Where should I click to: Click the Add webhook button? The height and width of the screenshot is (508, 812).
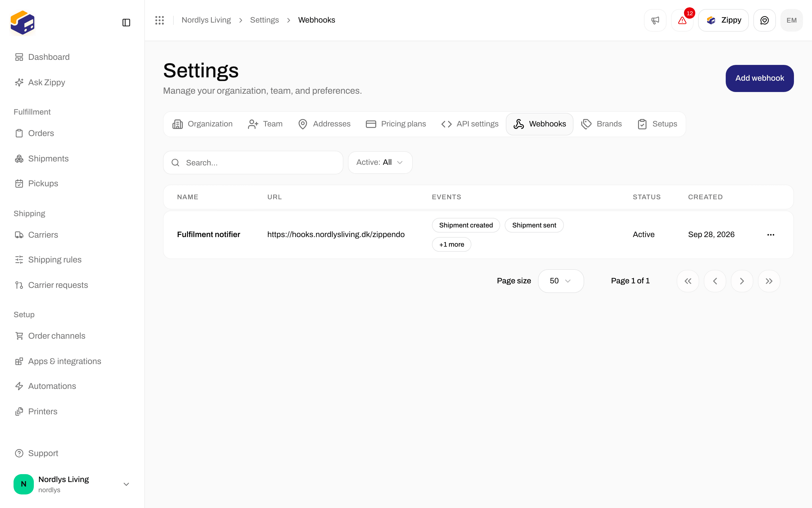pyautogui.click(x=760, y=78)
